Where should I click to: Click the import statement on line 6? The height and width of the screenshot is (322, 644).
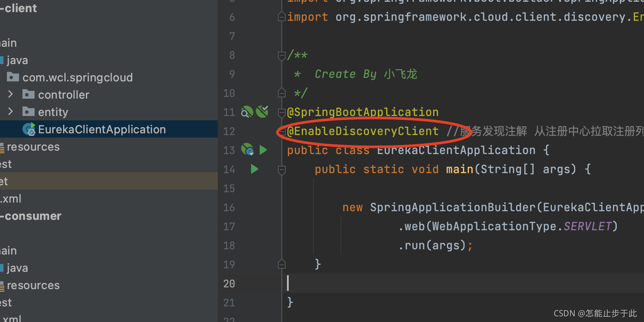[x=465, y=17]
